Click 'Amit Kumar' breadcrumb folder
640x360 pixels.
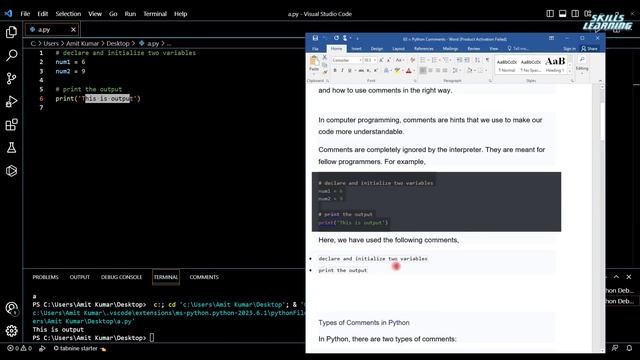click(82, 43)
